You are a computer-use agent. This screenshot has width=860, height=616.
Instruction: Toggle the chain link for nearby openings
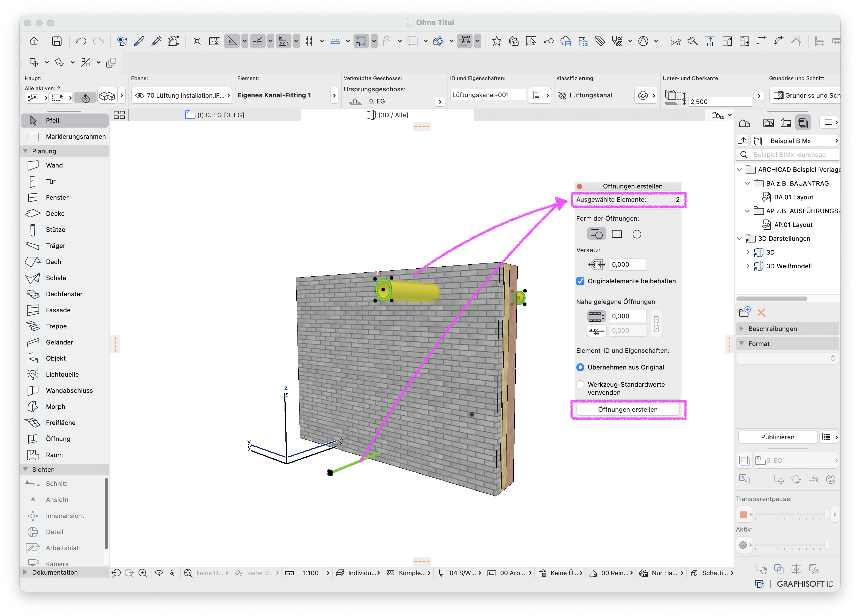tap(656, 324)
